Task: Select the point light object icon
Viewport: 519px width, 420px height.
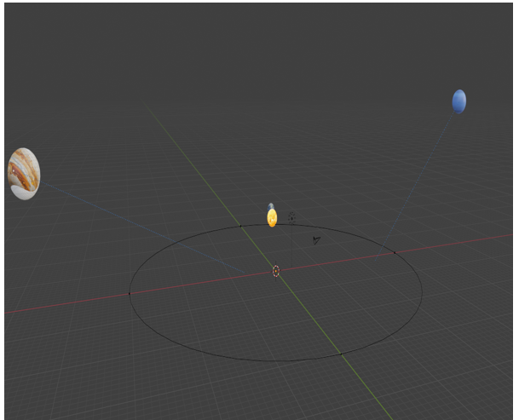Action: point(291,218)
